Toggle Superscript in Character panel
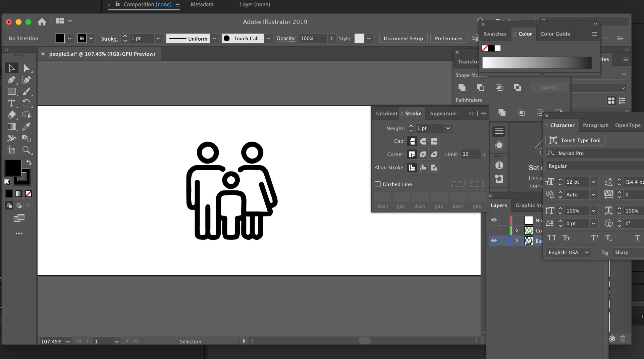644x359 pixels. pos(594,238)
